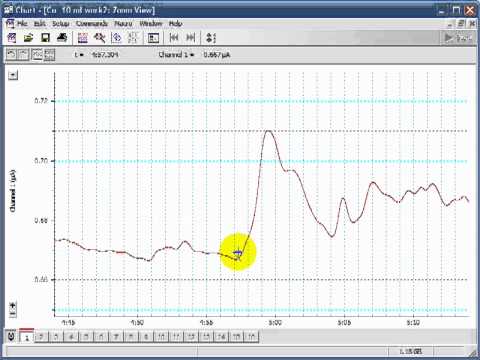Click the 0.72 label on the vertical axis

tap(41, 101)
